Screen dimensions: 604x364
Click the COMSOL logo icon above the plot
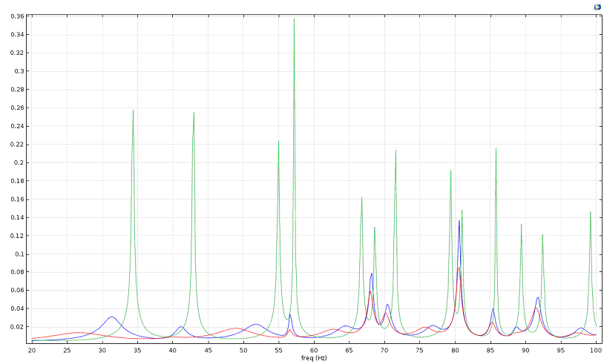(x=597, y=7)
